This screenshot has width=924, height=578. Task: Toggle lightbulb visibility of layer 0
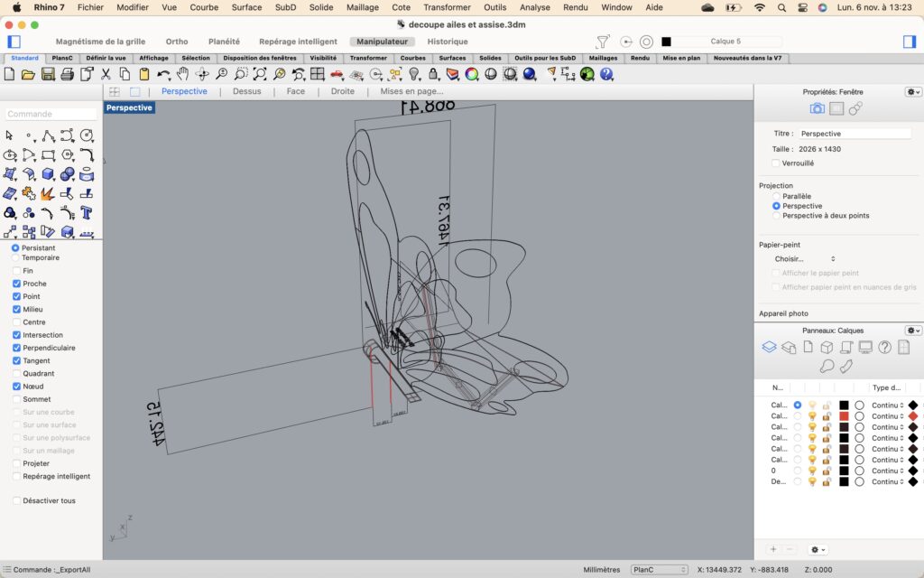tap(812, 471)
